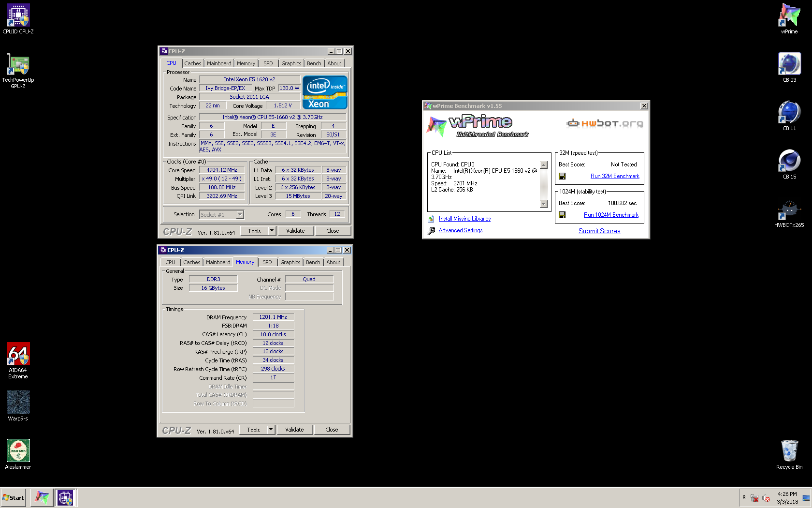
Task: Open the About tab in upper CPU-Z window
Action: 334,63
